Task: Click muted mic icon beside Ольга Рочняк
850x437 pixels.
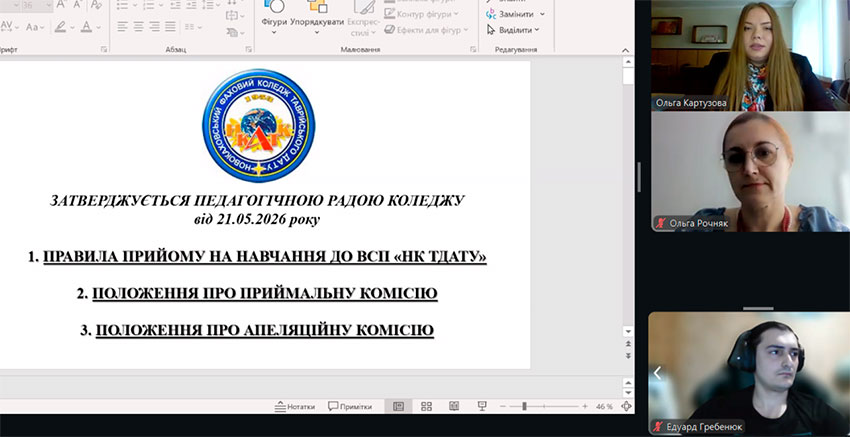Action: pyautogui.click(x=660, y=223)
